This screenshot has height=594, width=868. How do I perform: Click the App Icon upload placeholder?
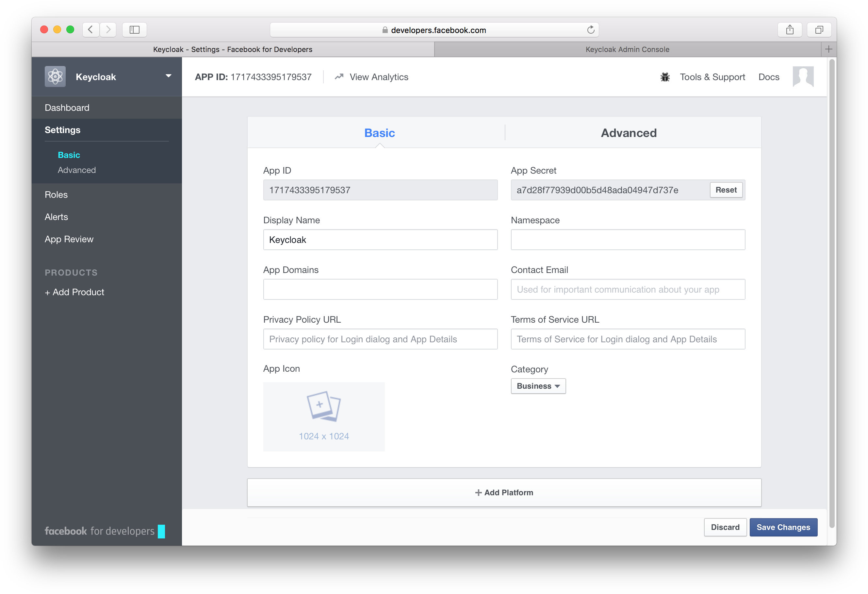324,416
